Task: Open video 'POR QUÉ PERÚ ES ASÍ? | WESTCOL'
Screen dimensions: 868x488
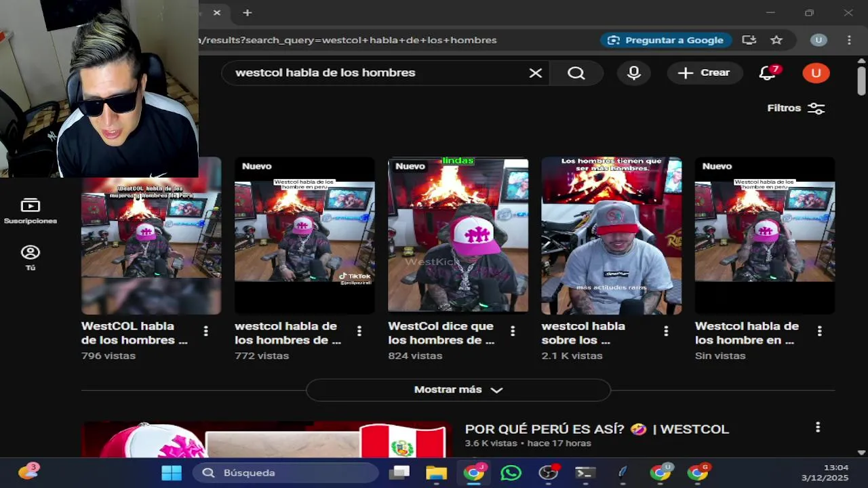Action: (597, 429)
